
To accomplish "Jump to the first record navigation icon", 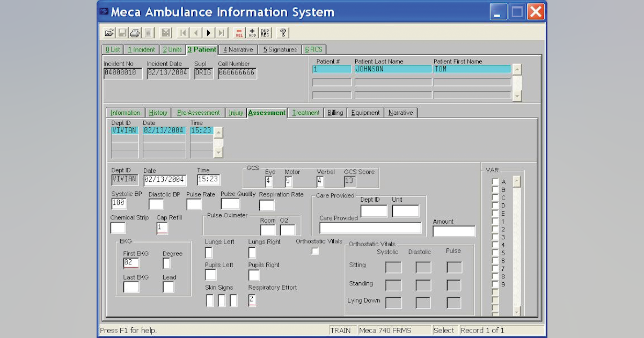I will tap(182, 32).
